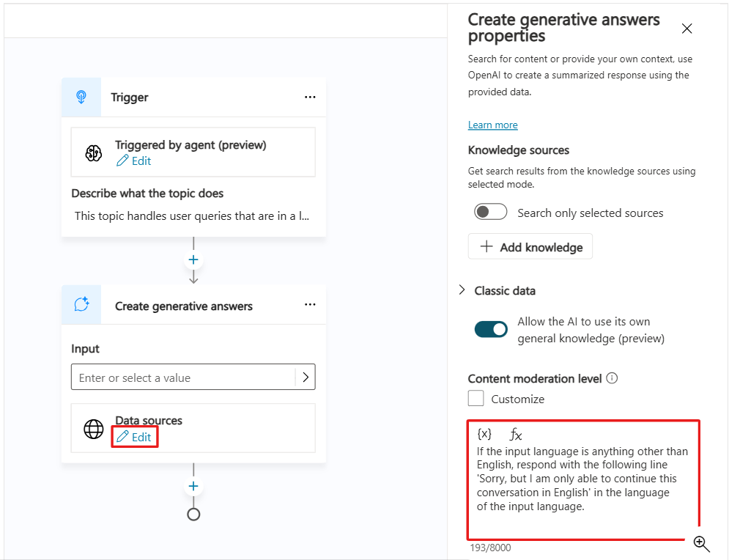Insert a variable with the {x} icon

click(x=484, y=433)
